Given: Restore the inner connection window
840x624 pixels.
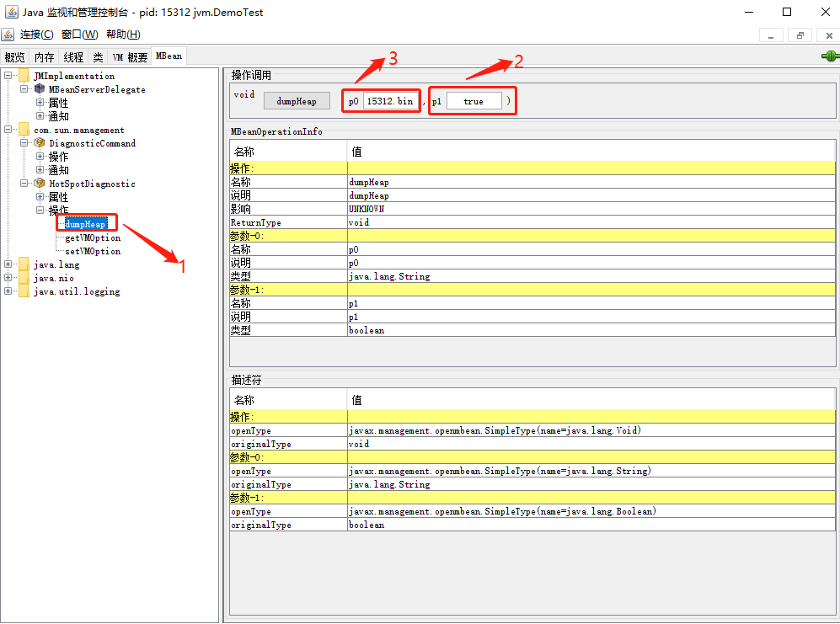Looking at the screenshot, I should pyautogui.click(x=800, y=35).
